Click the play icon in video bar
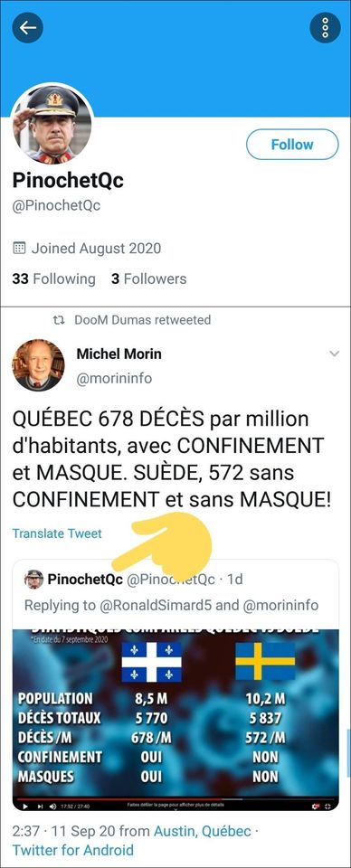Image resolution: width=351 pixels, height=868 pixels. (25, 807)
